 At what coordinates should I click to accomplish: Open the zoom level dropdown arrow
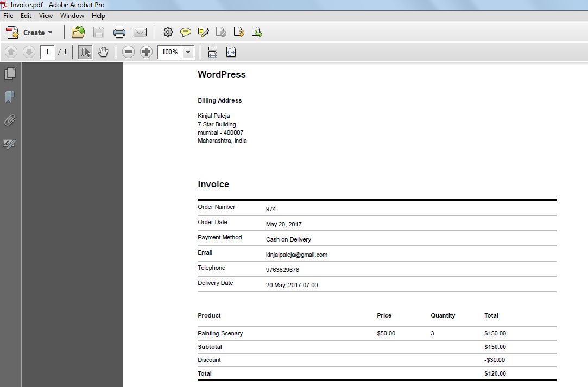(x=188, y=52)
